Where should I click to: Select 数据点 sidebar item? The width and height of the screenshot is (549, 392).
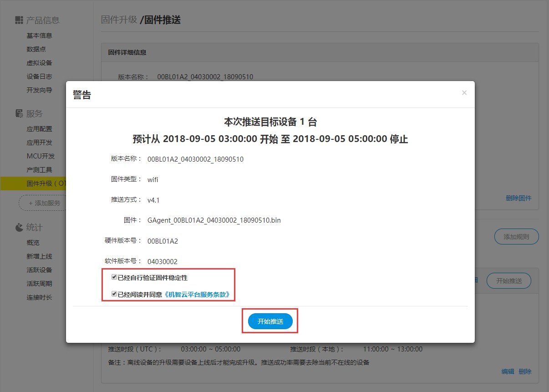[36, 49]
